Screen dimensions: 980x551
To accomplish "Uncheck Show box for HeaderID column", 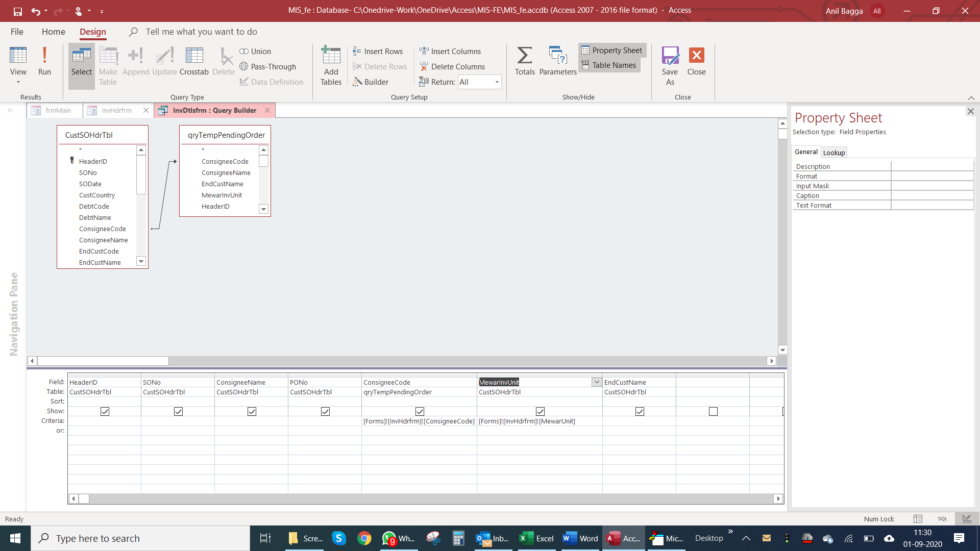I will coord(105,411).
